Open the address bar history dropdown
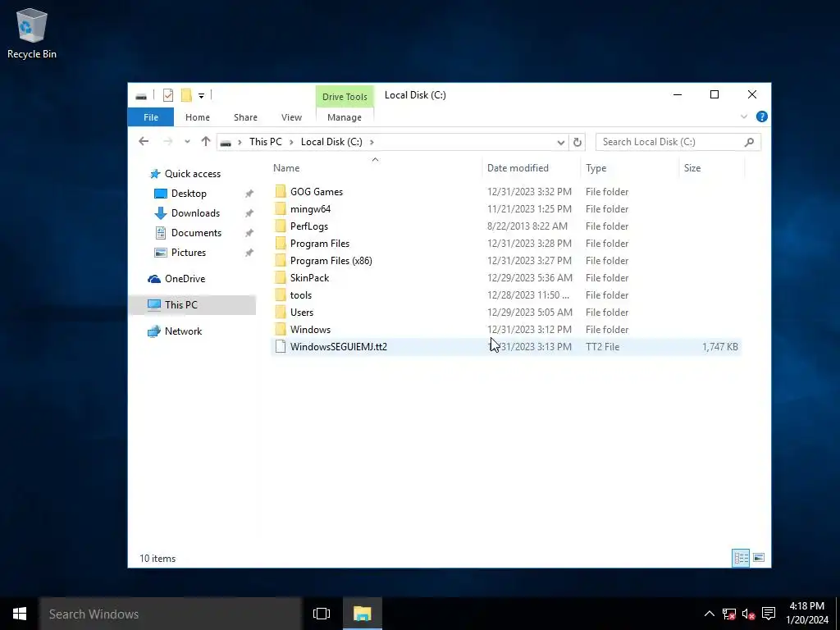840x630 pixels. pyautogui.click(x=560, y=142)
